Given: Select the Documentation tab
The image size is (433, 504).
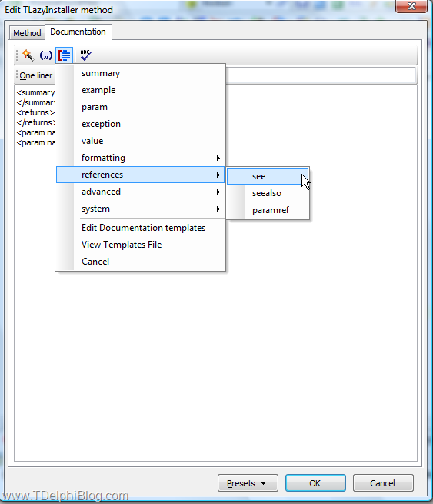Looking at the screenshot, I should pyautogui.click(x=78, y=32).
